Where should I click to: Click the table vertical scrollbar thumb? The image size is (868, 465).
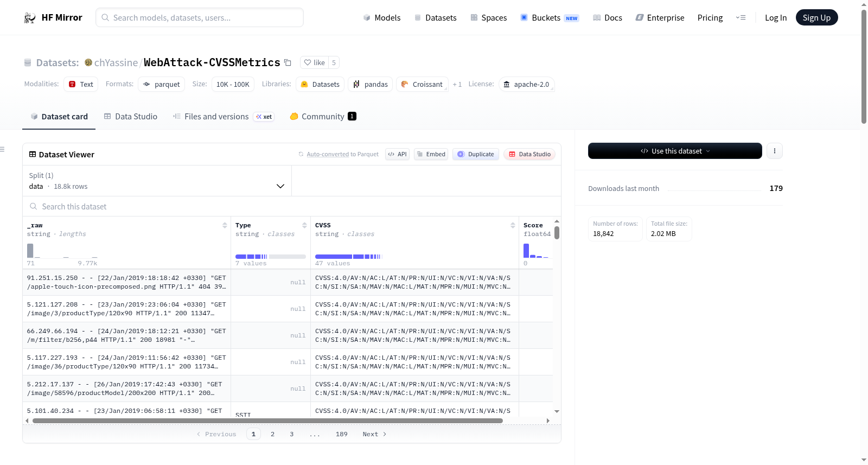tap(557, 233)
